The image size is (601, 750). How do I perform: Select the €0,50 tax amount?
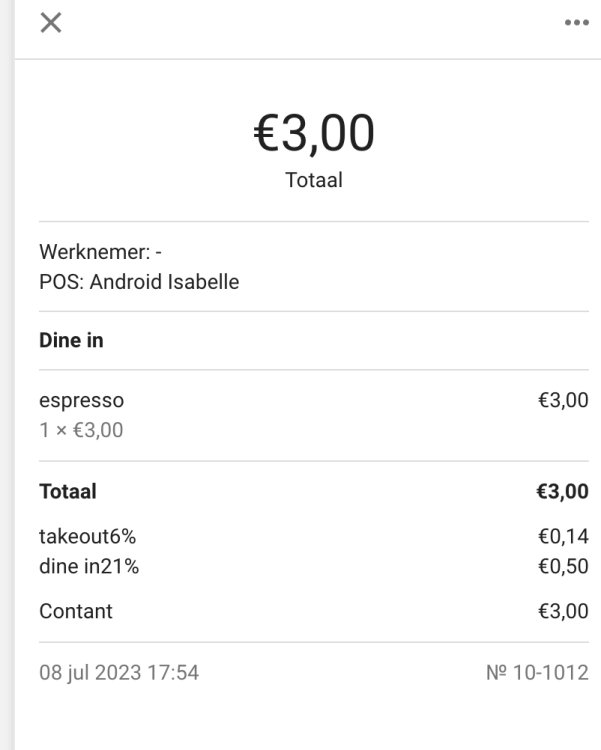[x=563, y=567]
